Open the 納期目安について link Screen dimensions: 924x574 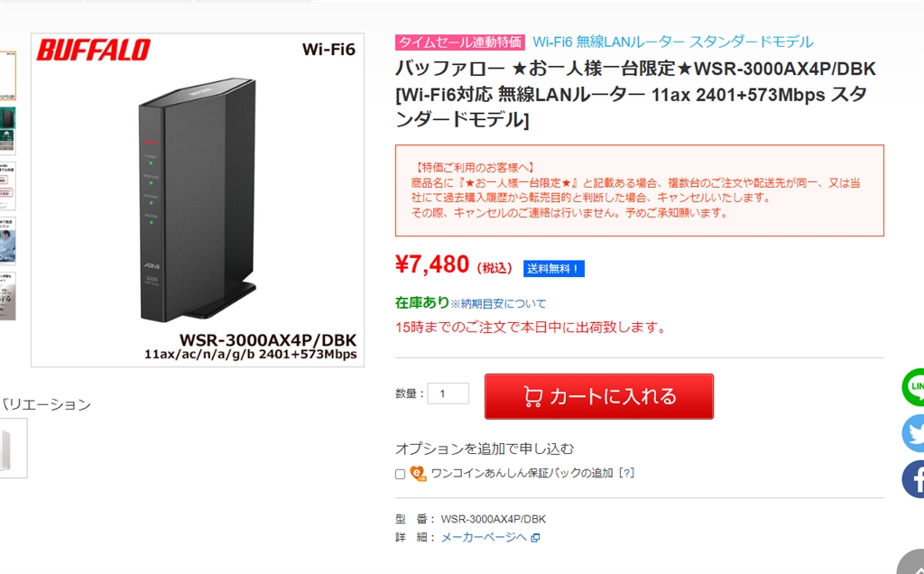[x=498, y=303]
